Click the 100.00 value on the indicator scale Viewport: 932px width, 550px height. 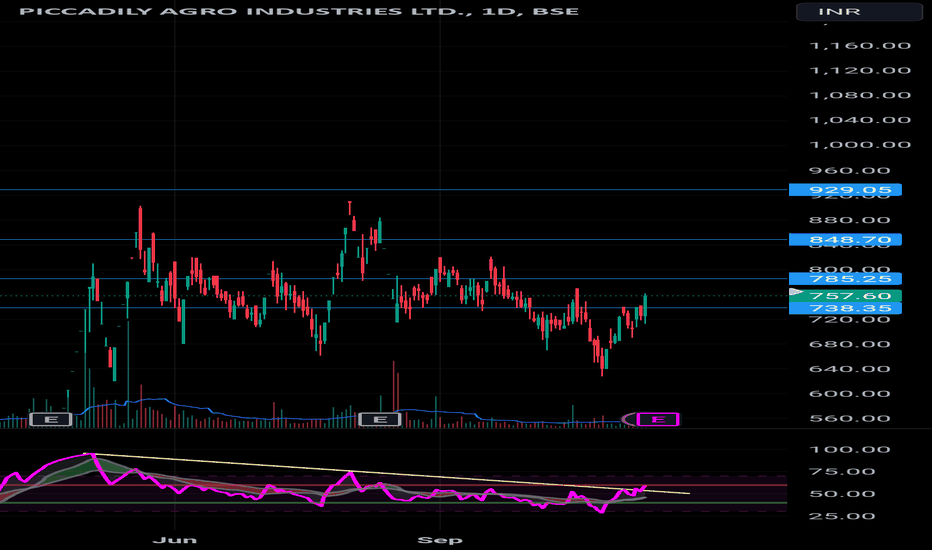pyautogui.click(x=850, y=450)
